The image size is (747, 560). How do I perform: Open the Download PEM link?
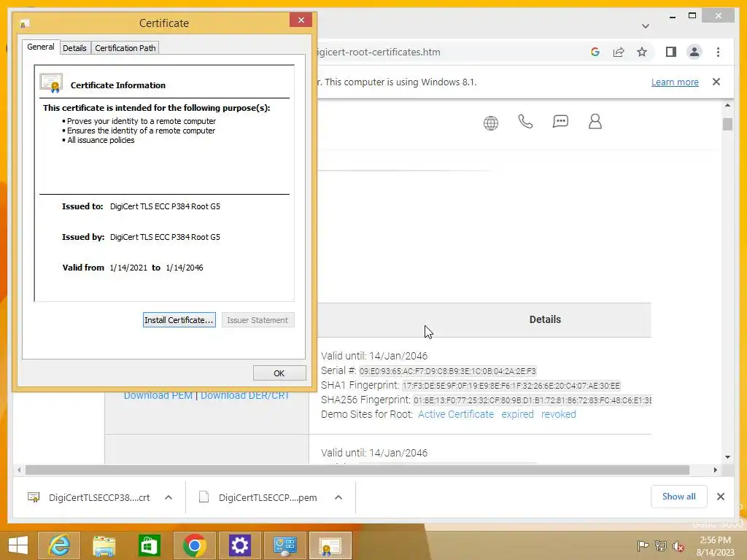pyautogui.click(x=158, y=395)
